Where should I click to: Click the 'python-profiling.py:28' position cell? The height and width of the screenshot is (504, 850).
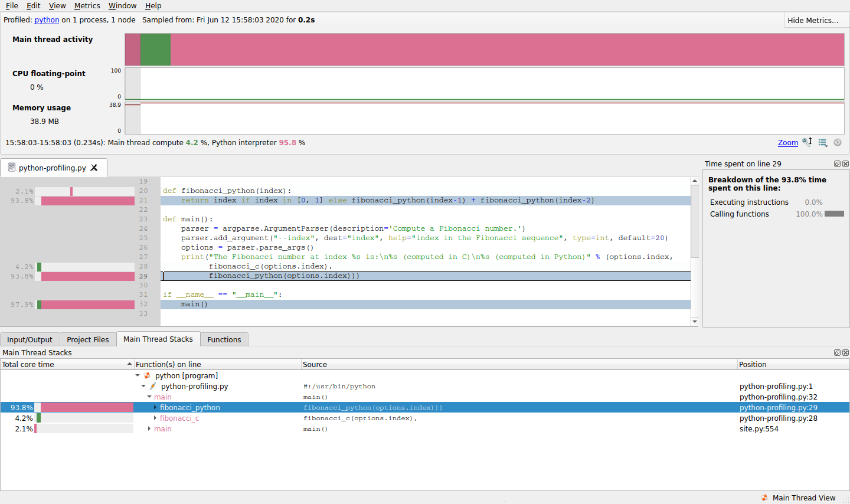[779, 418]
